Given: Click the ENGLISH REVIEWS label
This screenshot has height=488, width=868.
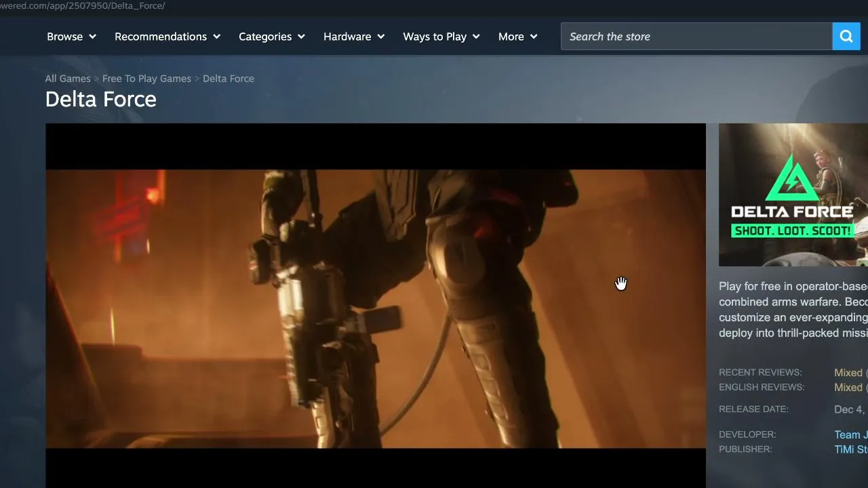Looking at the screenshot, I should pyautogui.click(x=762, y=388).
